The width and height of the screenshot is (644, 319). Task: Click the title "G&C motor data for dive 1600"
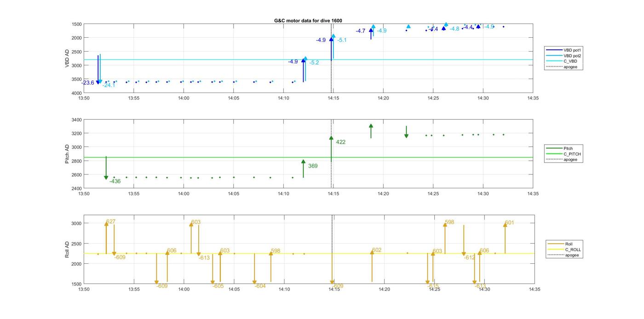click(x=308, y=21)
